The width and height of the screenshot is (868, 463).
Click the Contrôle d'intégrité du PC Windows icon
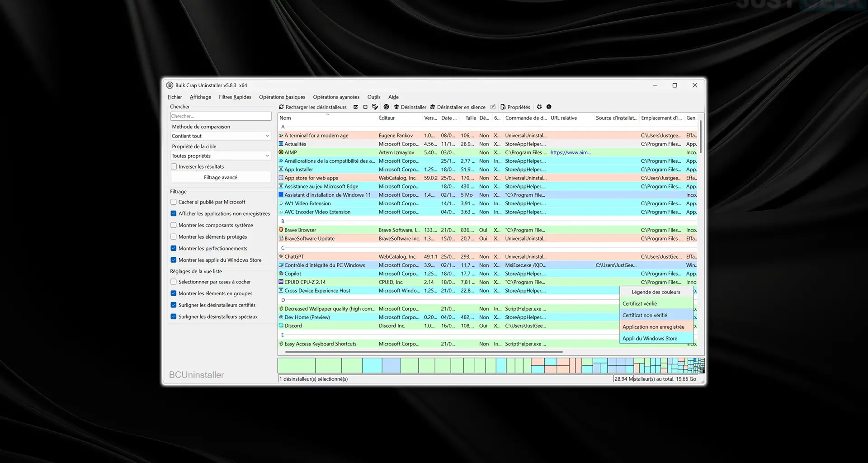coord(281,265)
